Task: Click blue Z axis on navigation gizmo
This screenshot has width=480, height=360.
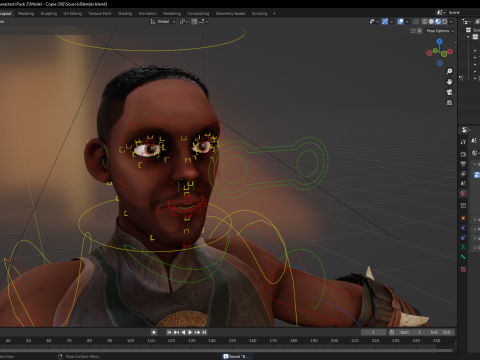Action: click(x=440, y=41)
